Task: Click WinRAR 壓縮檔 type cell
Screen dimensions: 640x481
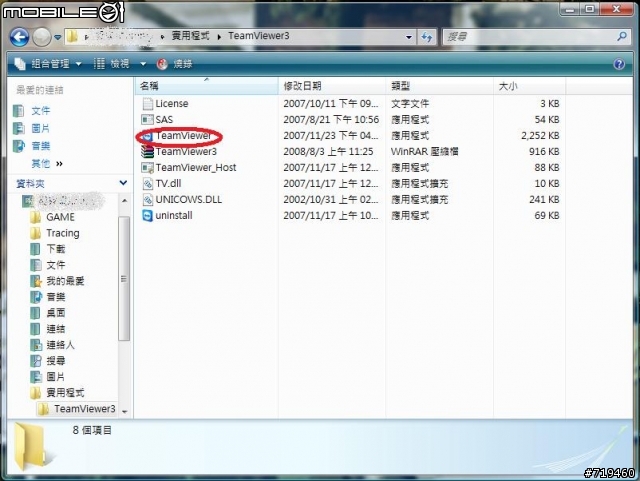Action: [424, 151]
